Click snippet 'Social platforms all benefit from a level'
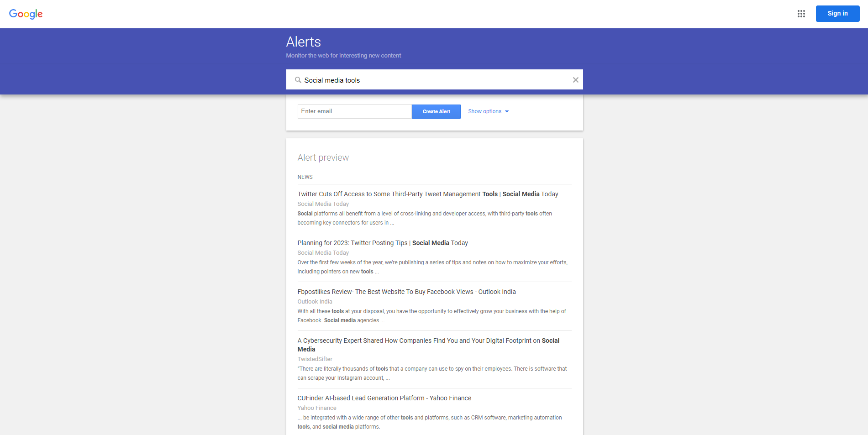868x435 pixels. (425, 218)
